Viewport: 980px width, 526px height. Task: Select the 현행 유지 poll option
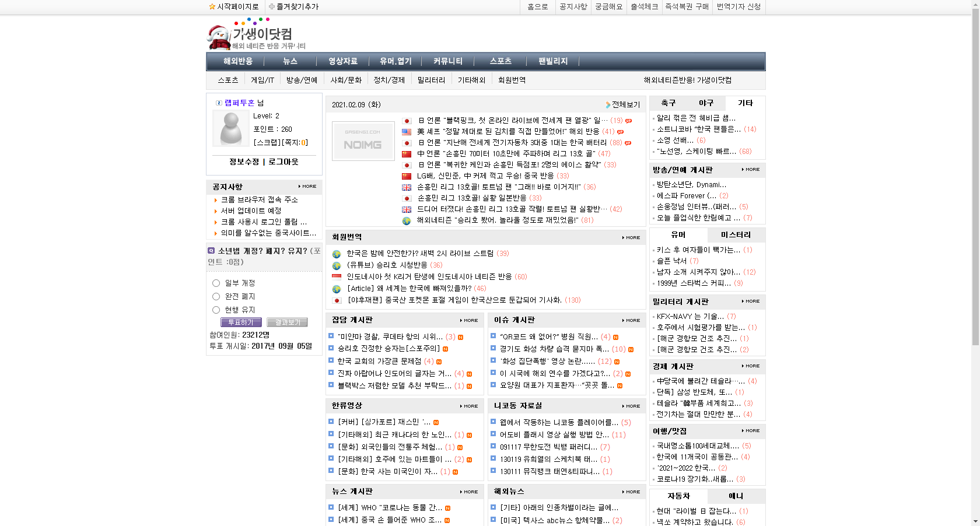point(216,310)
